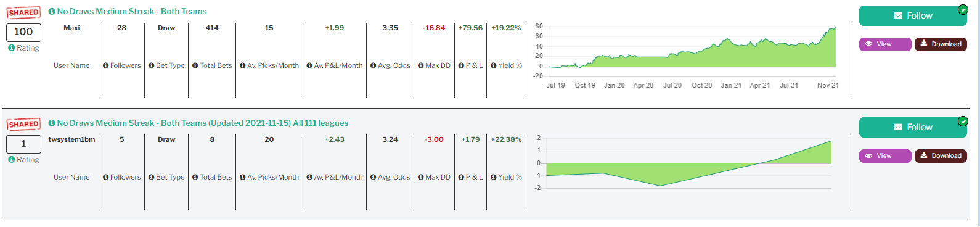Click Yield % info icon in Maxi row
The height and width of the screenshot is (227, 980).
point(494,65)
